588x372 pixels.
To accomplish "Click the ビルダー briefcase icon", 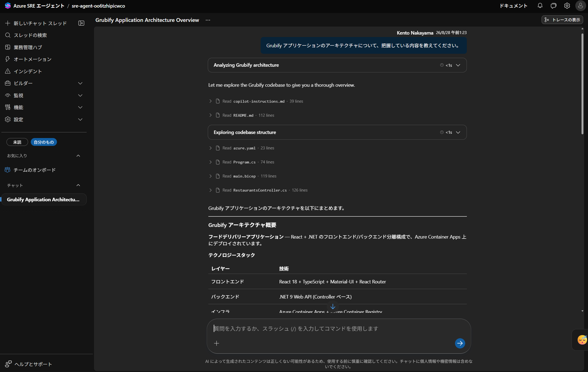I will (8, 83).
